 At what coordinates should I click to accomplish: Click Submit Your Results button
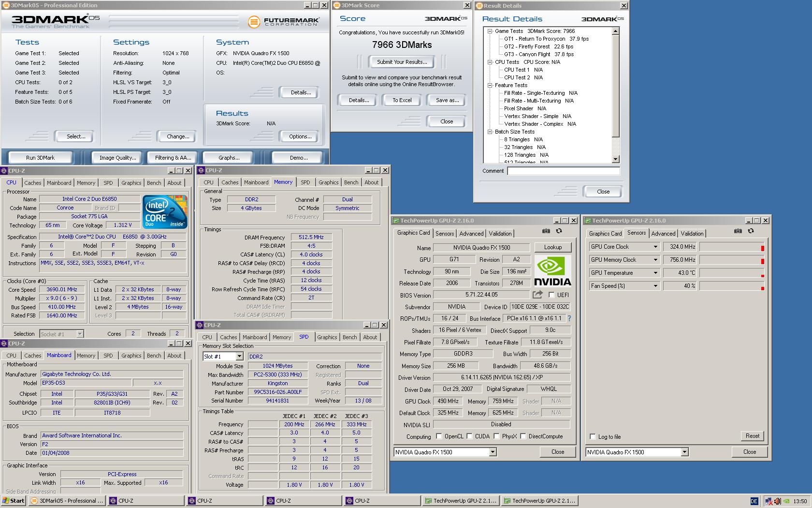(x=402, y=62)
